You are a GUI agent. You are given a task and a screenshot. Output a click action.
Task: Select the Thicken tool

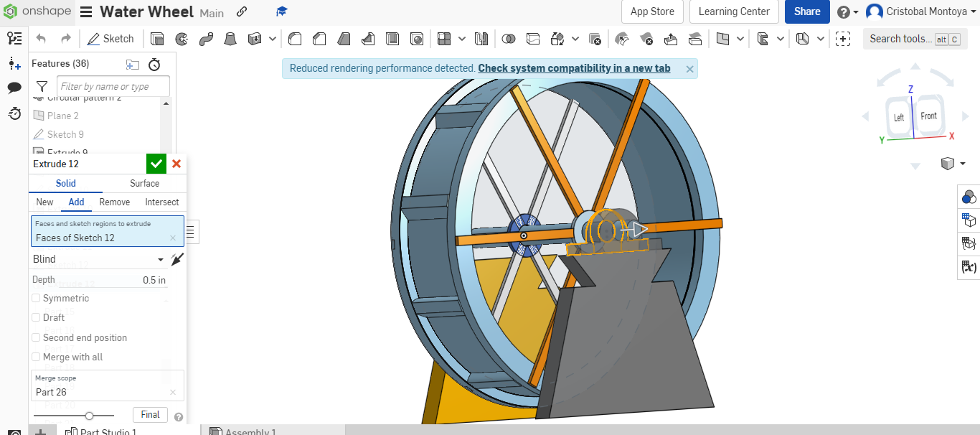pos(254,39)
